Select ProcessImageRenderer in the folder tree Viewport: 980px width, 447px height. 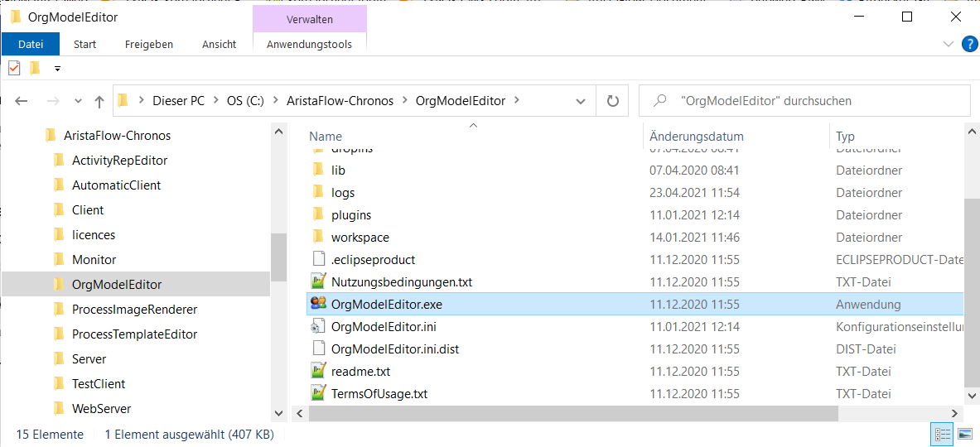[x=134, y=310]
